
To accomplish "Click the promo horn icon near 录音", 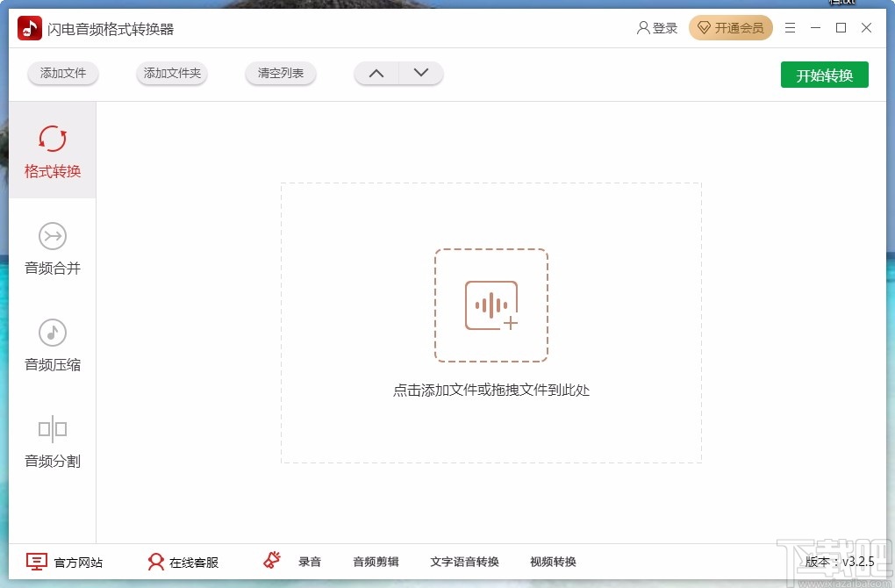I will [272, 560].
